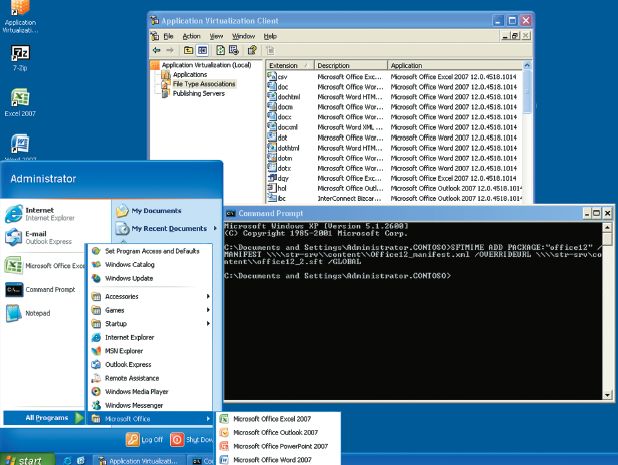Launch Microsoft Office Word 2007 from submenu
This screenshot has height=465, width=618.
[x=271, y=460]
